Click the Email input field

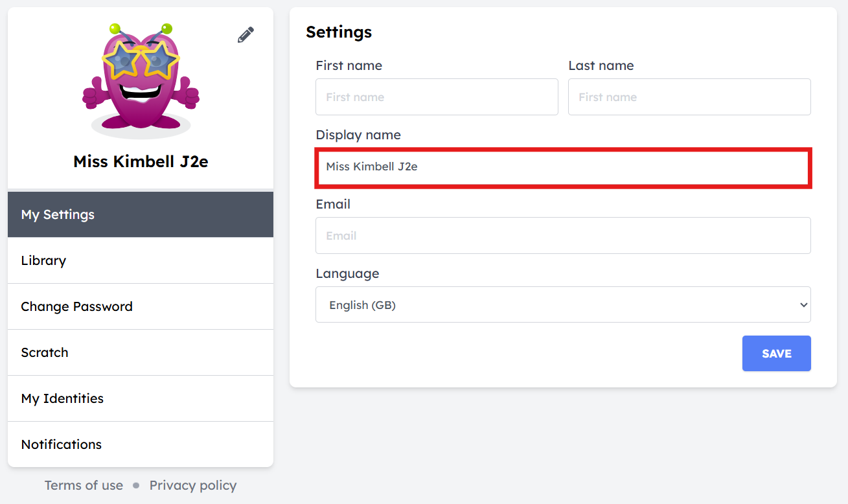563,236
